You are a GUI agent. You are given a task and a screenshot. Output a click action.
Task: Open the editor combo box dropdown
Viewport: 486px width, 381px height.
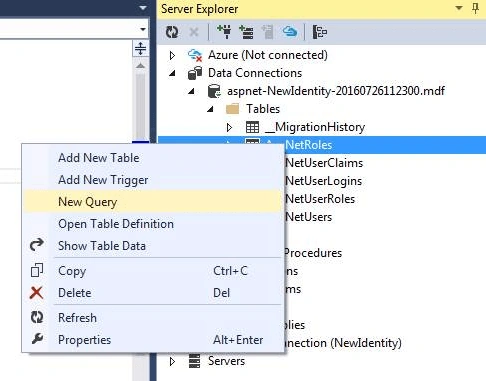click(x=143, y=29)
